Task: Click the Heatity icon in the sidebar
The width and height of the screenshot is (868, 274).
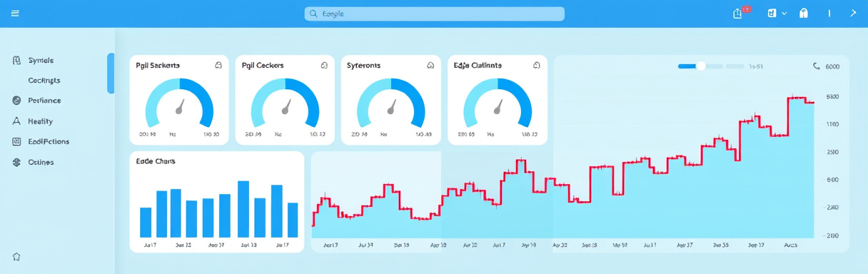Action: [x=16, y=121]
